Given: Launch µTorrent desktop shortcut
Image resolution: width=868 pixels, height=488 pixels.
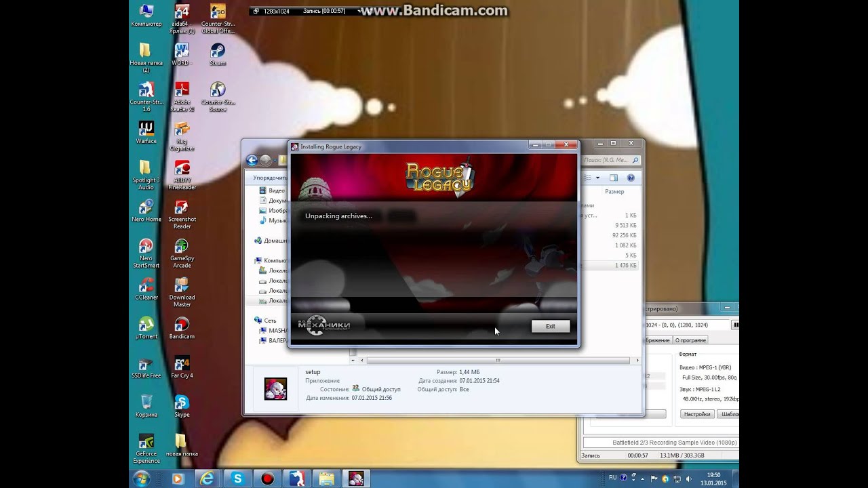Looking at the screenshot, I should [x=146, y=327].
